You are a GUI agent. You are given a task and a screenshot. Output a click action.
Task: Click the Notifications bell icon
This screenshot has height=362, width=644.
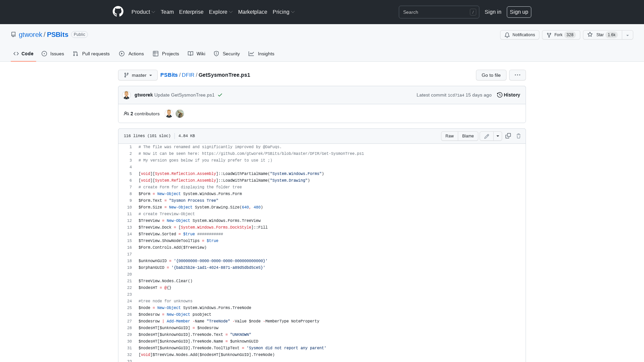(507, 35)
